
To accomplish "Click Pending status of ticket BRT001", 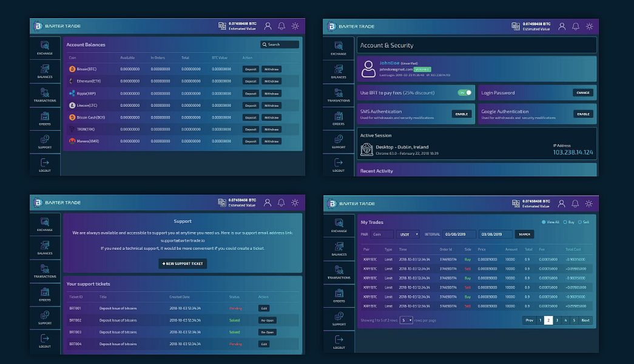I will [x=236, y=309].
